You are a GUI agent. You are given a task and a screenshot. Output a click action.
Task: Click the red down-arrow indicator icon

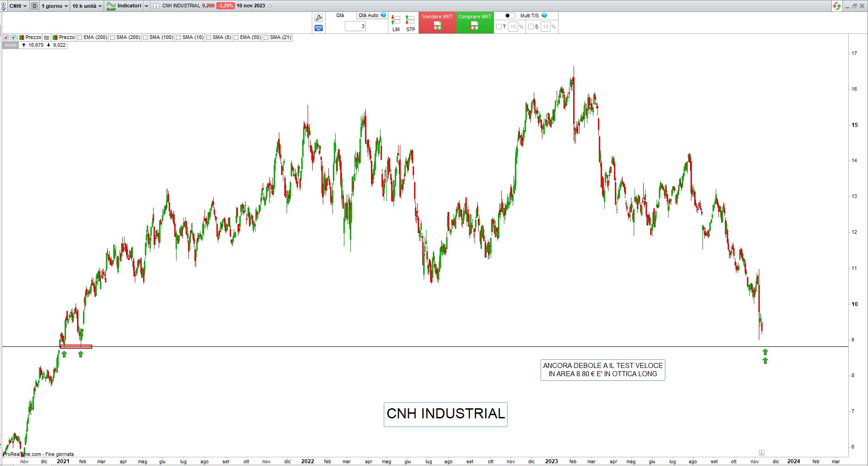point(6,38)
